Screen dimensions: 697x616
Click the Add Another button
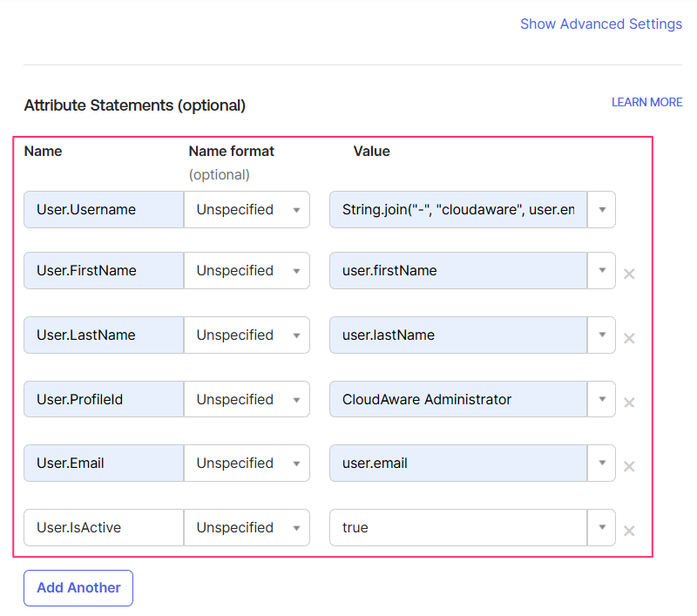click(x=78, y=588)
